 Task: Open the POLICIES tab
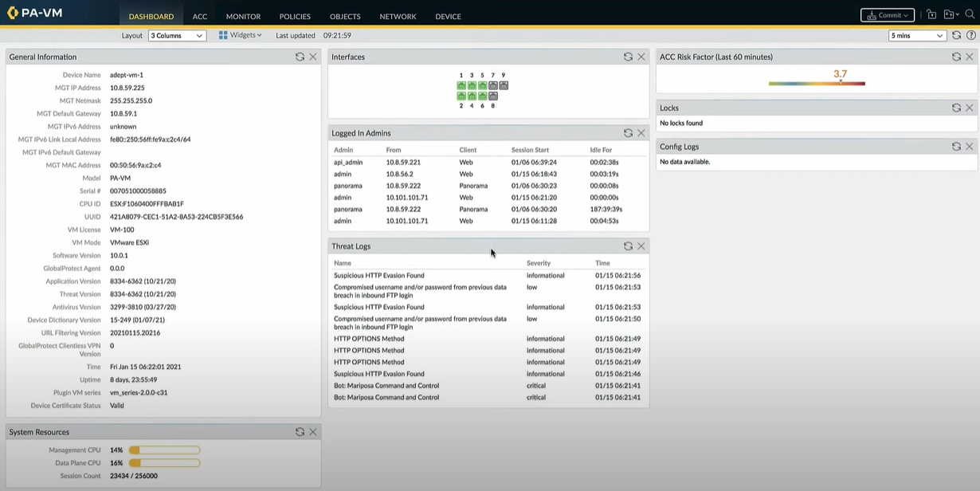click(294, 16)
